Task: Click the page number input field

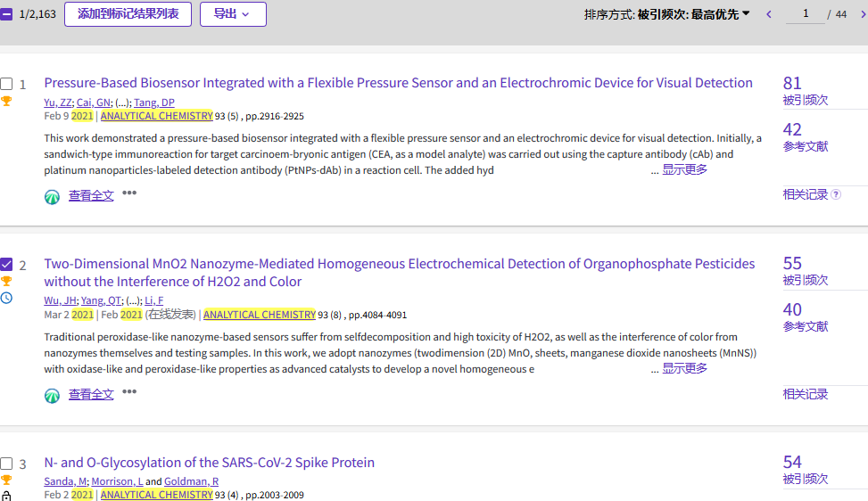Action: click(x=806, y=14)
